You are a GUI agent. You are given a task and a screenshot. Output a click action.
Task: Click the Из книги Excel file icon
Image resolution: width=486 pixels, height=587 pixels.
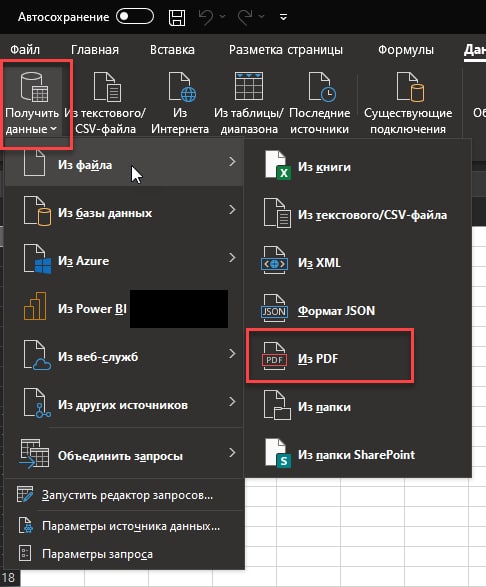(x=278, y=165)
